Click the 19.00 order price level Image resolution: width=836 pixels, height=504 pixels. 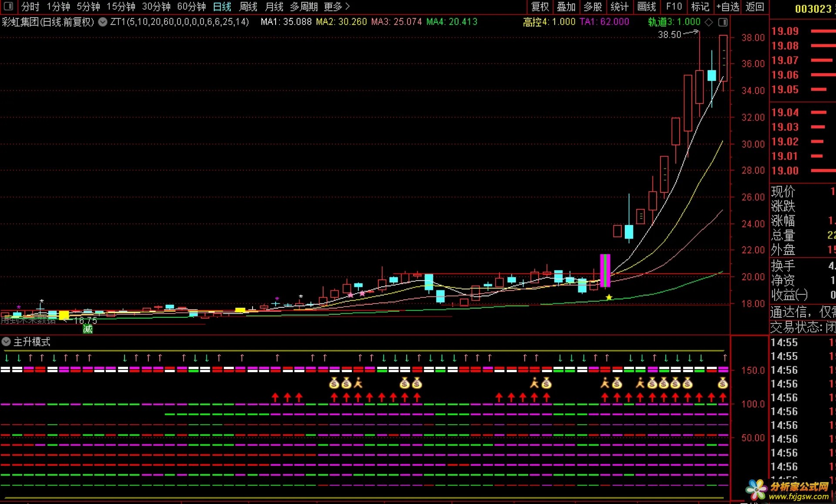(785, 171)
